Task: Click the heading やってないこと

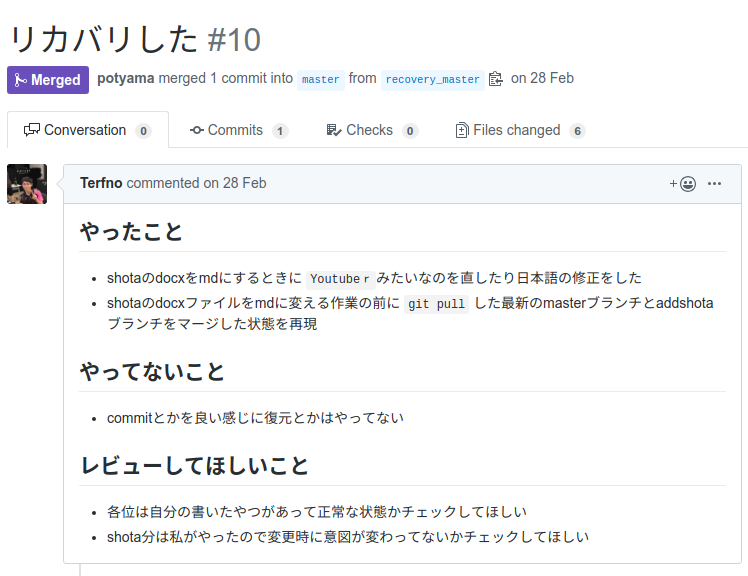Action: pyautogui.click(x=152, y=372)
